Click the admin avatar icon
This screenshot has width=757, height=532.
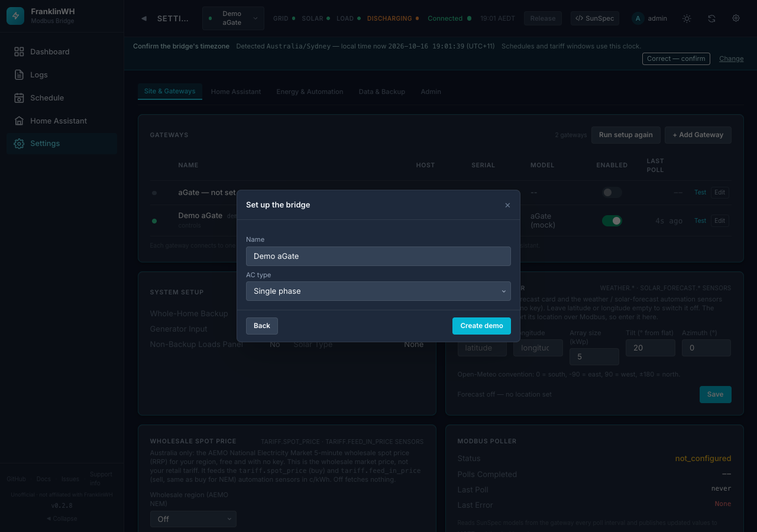click(x=638, y=18)
